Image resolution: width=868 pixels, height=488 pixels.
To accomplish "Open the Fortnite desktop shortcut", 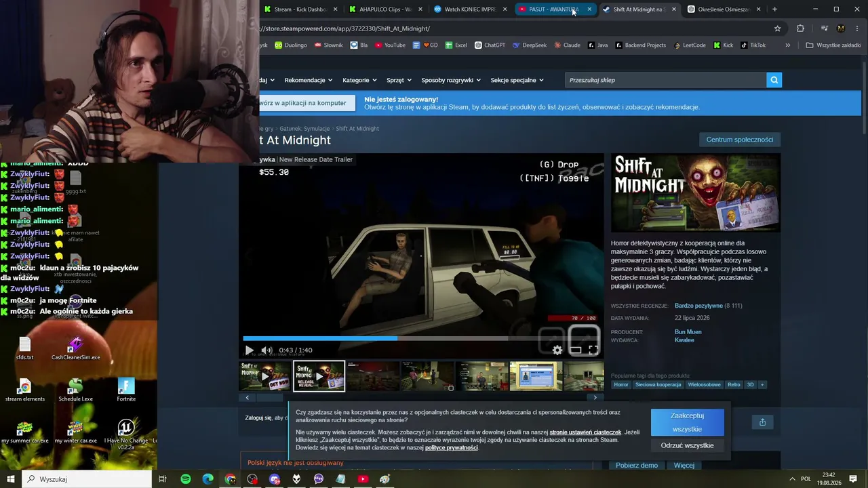I will (126, 390).
